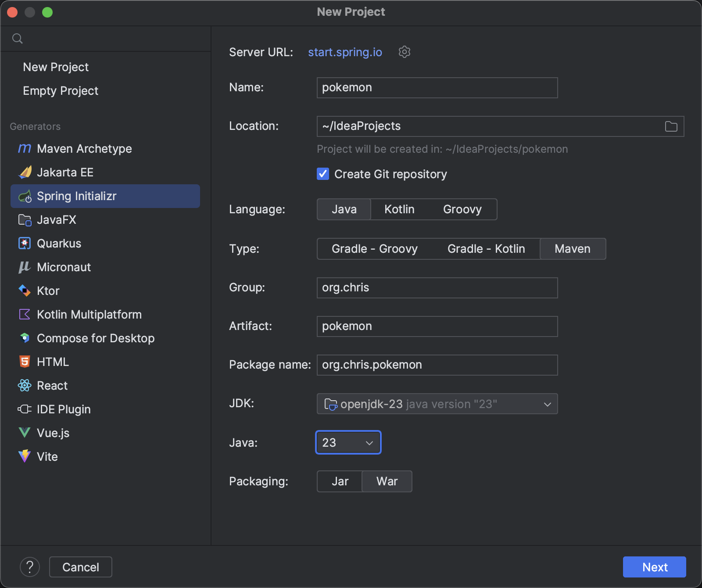Click the Next button

[x=654, y=567]
